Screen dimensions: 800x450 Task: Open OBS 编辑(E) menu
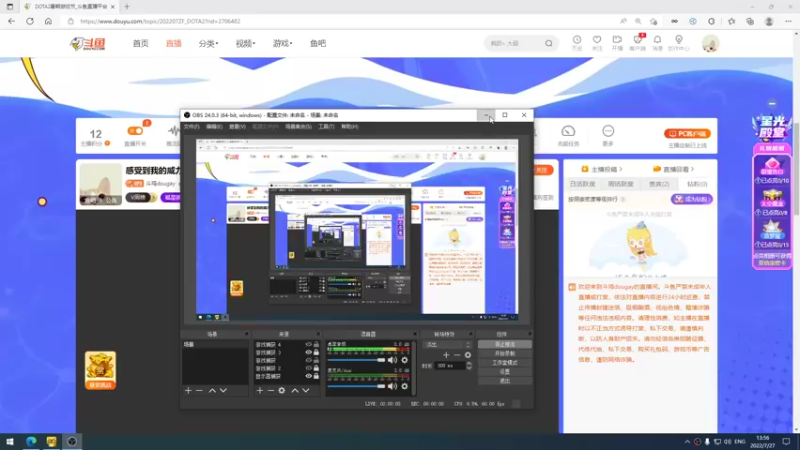[214, 127]
